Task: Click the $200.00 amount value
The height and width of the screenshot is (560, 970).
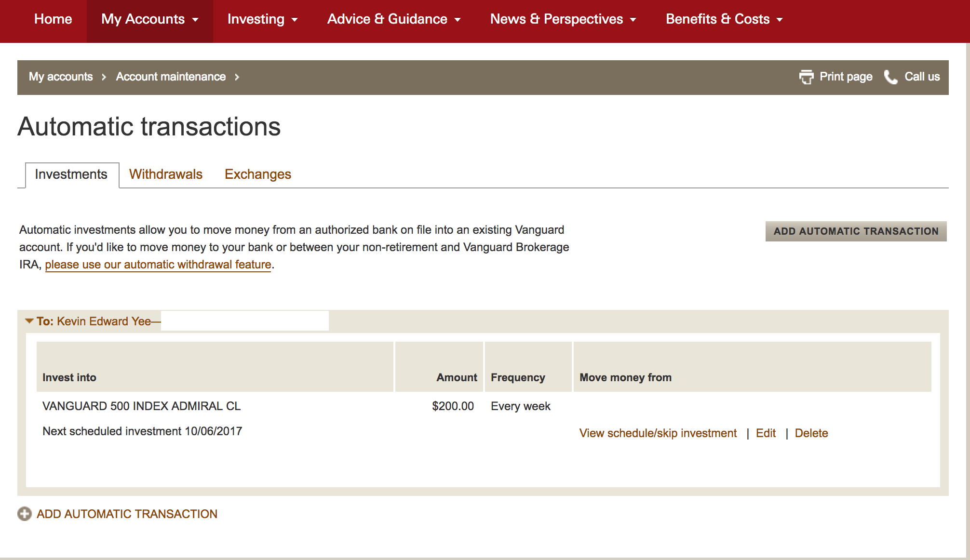Action: [453, 406]
